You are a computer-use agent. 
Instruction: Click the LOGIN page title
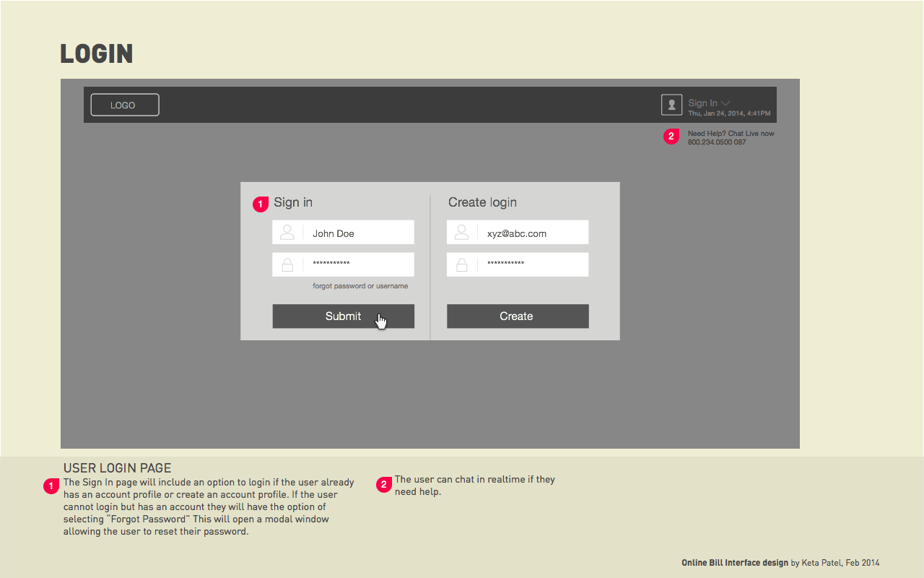click(97, 54)
